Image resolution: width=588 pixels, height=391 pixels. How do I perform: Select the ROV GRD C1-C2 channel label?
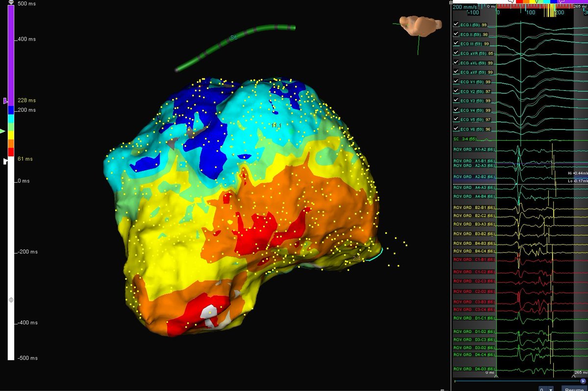[474, 271]
